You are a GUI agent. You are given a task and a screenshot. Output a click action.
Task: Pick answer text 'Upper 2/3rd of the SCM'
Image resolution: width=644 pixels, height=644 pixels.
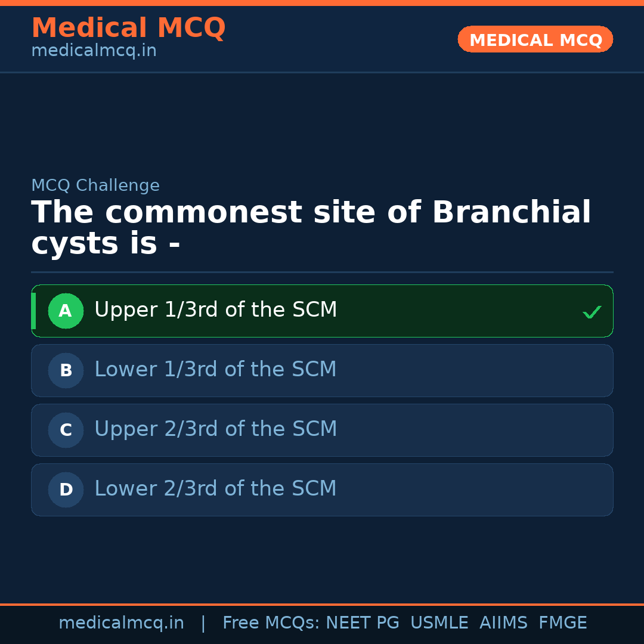pos(215,429)
